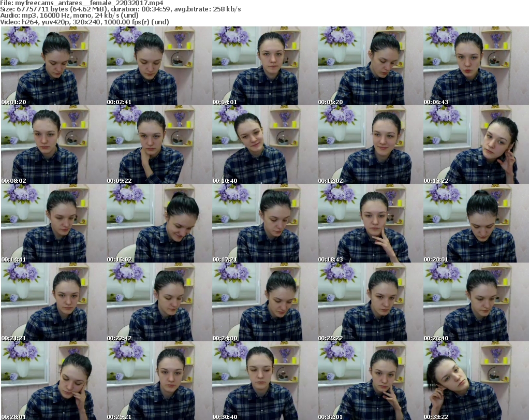Open the frame at 00:14:41
530x420 pixels.
pos(53,224)
